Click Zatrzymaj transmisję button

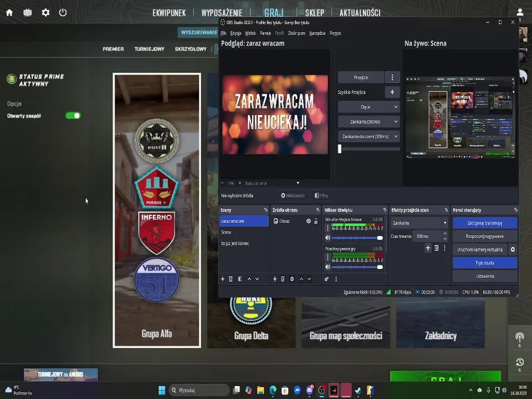(485, 223)
